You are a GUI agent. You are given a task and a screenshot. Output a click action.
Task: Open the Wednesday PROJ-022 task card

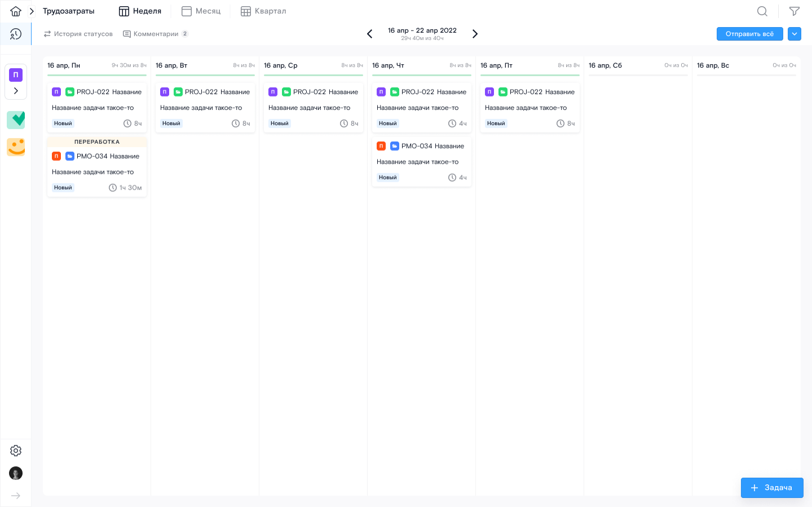[314, 108]
